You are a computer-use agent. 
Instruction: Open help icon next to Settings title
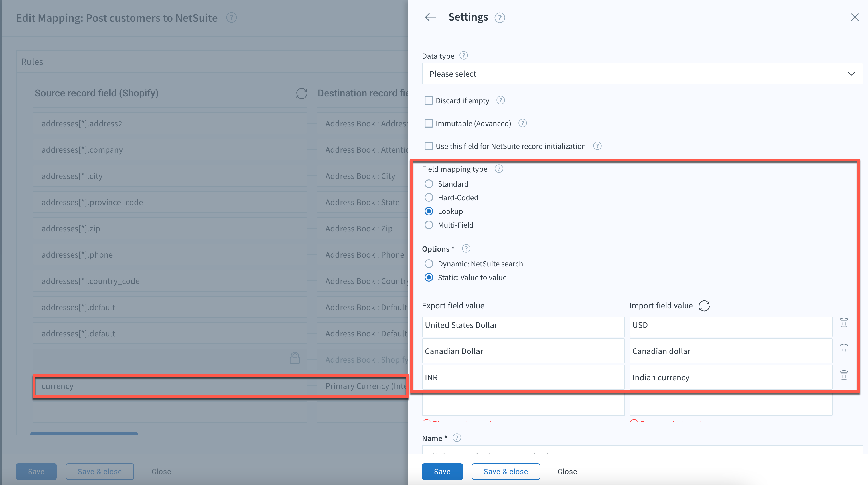pyautogui.click(x=500, y=17)
